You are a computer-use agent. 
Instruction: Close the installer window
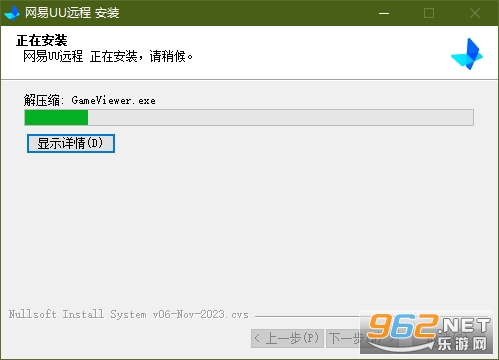pos(475,13)
